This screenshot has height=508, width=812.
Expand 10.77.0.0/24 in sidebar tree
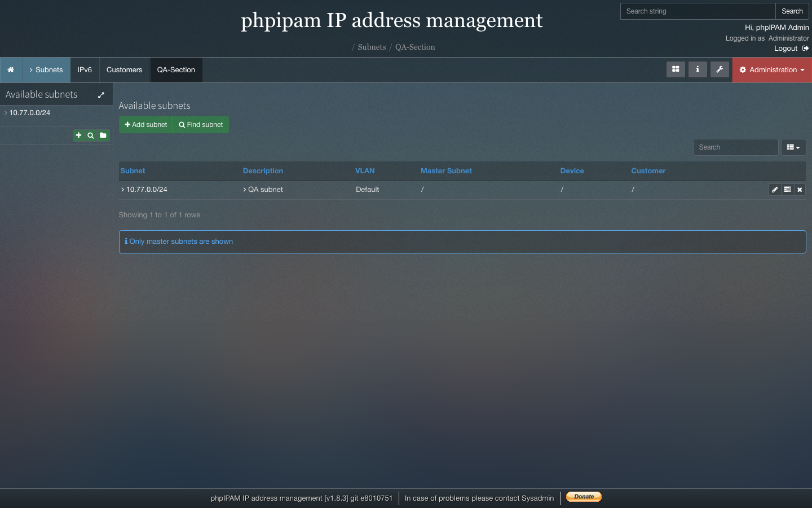[6, 113]
